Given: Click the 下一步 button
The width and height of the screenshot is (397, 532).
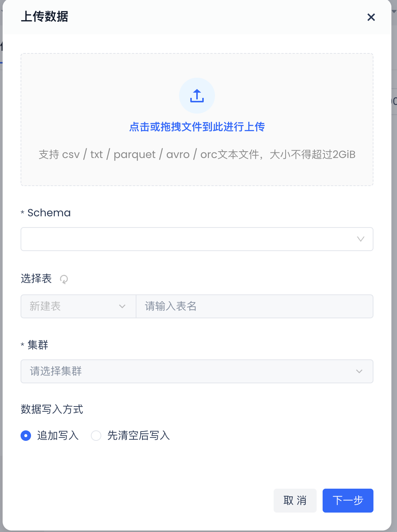Looking at the screenshot, I should point(348,501).
